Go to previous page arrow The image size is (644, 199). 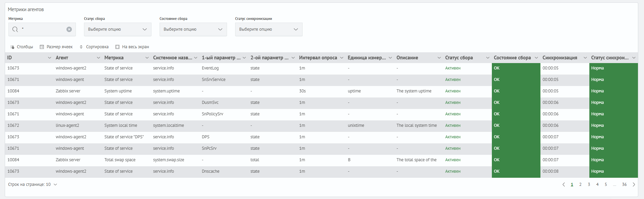[563, 184]
